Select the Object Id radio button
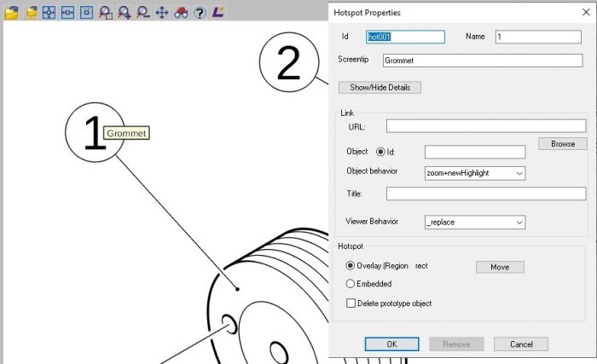 (381, 153)
